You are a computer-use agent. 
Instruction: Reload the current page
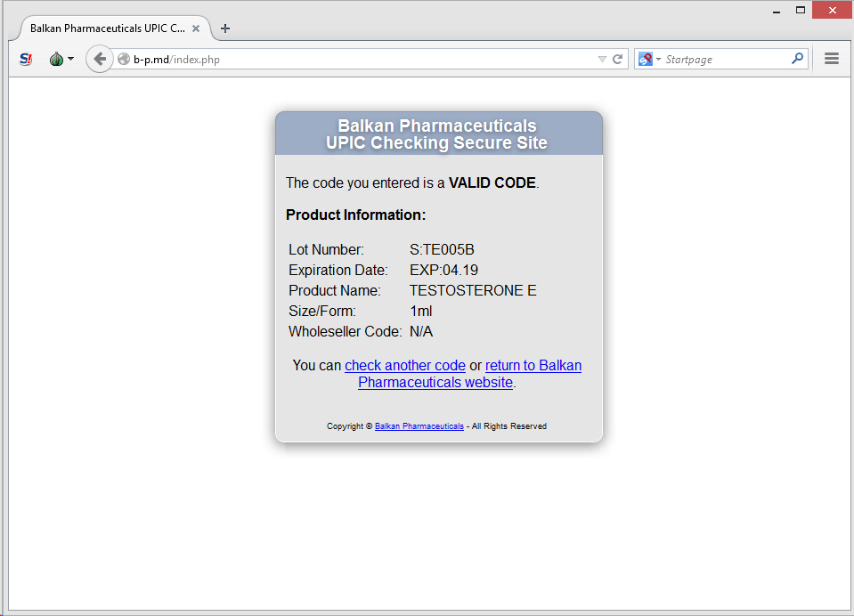[x=618, y=59]
